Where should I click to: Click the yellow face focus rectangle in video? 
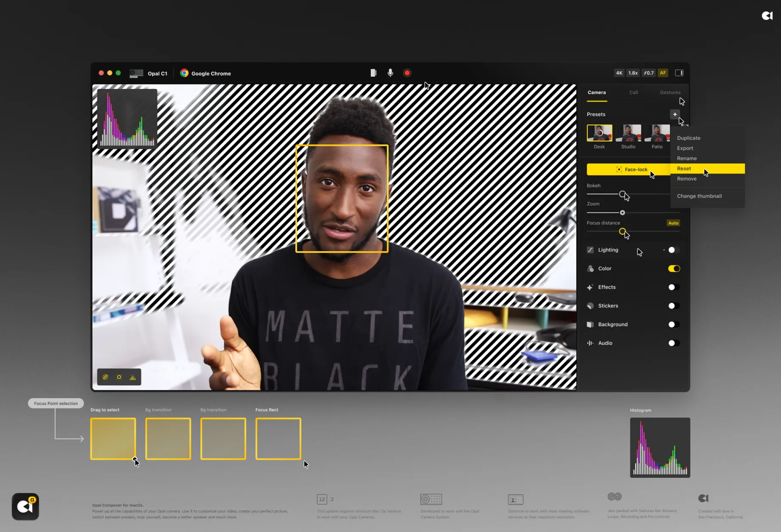tap(342, 199)
